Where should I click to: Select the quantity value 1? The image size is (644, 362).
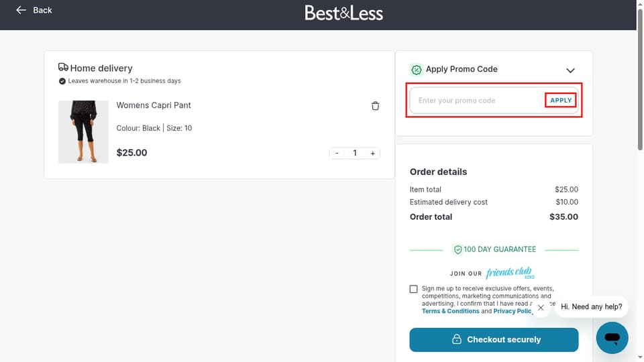pyautogui.click(x=354, y=153)
